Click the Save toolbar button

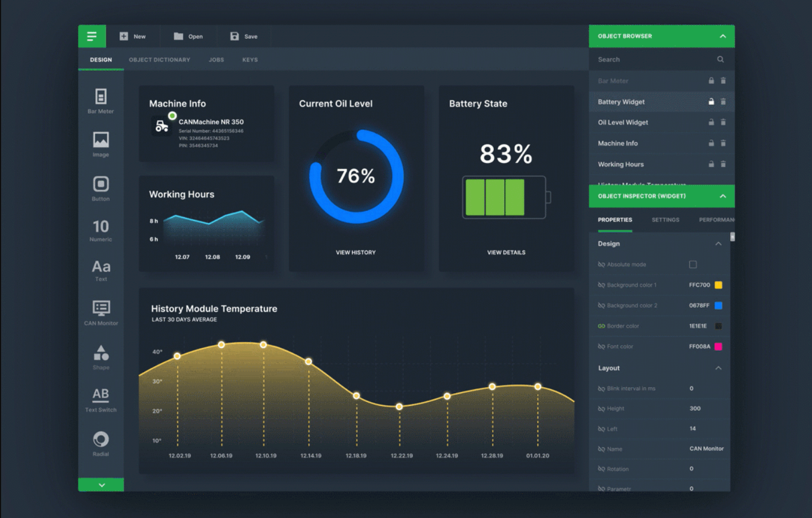pyautogui.click(x=244, y=36)
